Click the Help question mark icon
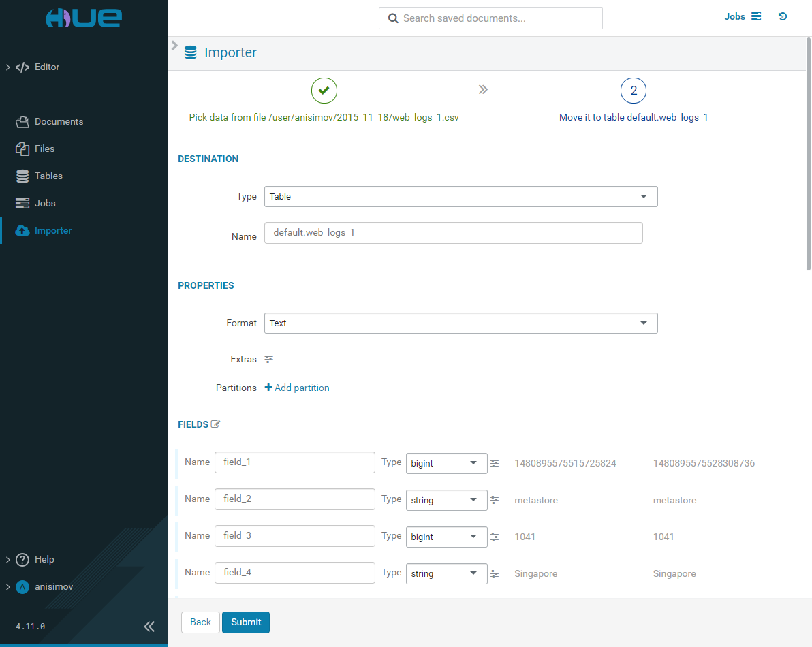This screenshot has height=647, width=812. 22,560
